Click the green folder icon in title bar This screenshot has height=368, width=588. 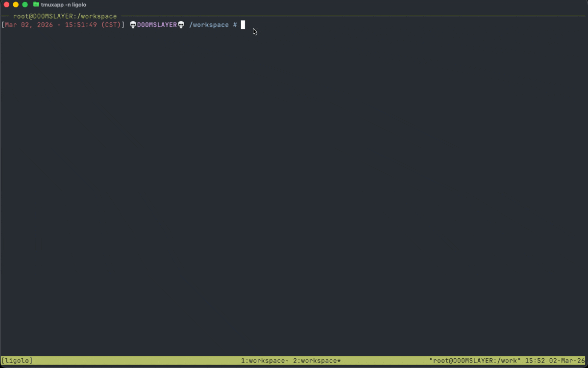coord(36,4)
